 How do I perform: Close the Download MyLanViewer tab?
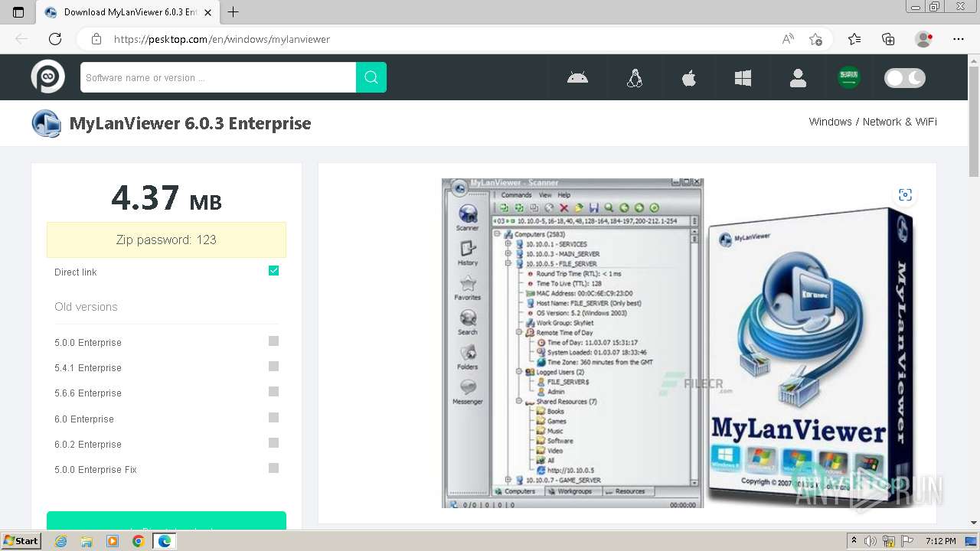[207, 12]
